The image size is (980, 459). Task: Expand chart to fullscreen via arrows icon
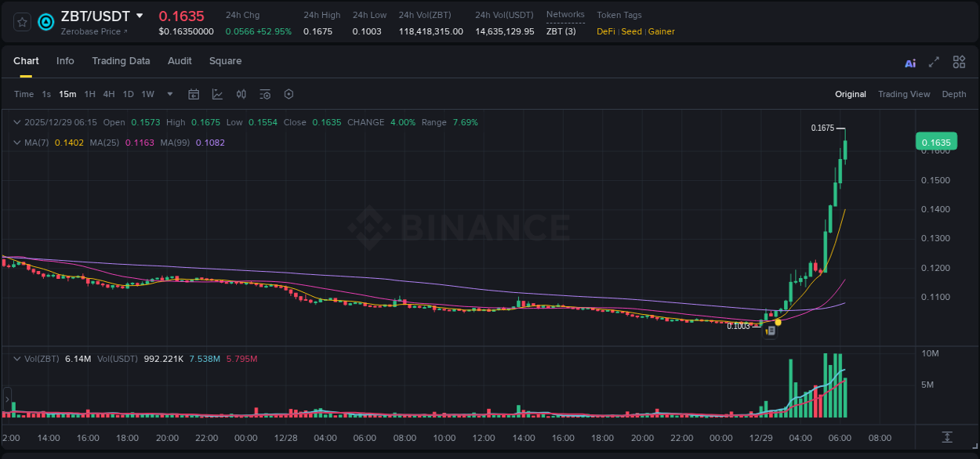pyautogui.click(x=934, y=62)
